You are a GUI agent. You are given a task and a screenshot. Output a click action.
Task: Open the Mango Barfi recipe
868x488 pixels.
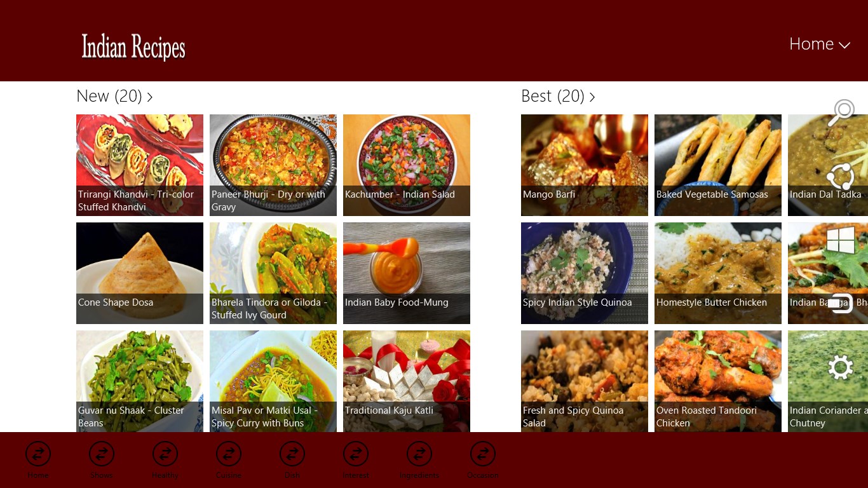tap(585, 165)
